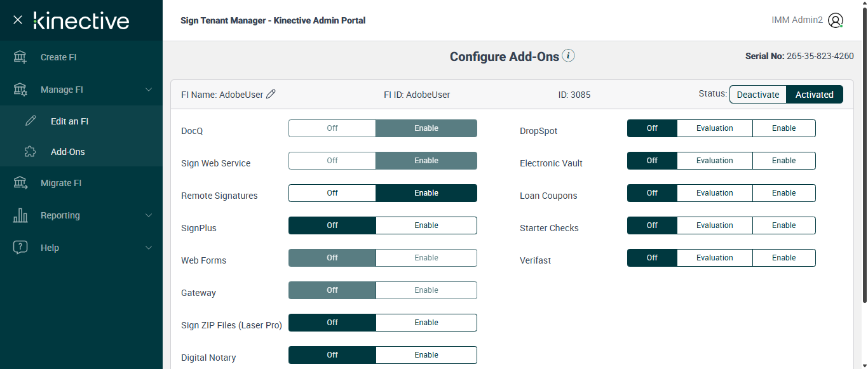Image resolution: width=868 pixels, height=369 pixels.
Task: Enable the Verifast add-on
Action: [x=783, y=258]
